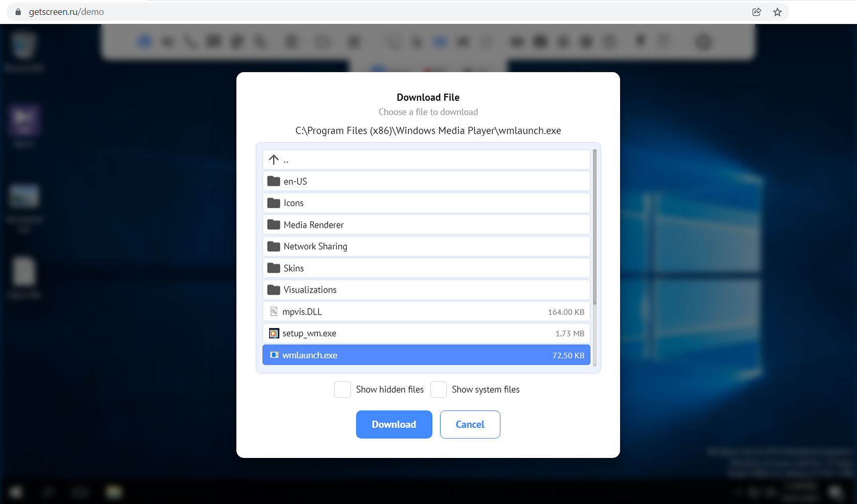Select the mpvis.DLL file
Viewport: 857px width, 504px height.
click(426, 312)
